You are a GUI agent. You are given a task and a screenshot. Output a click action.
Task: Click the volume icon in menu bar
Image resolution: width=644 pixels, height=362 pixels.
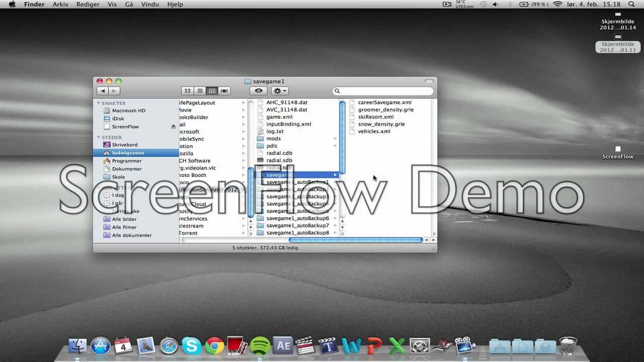pyautogui.click(x=496, y=5)
